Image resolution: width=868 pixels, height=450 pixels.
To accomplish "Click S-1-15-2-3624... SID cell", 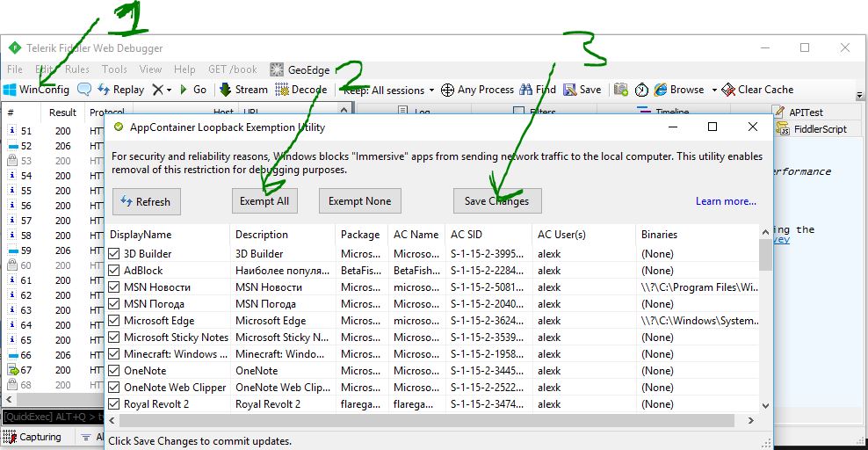I will [487, 321].
